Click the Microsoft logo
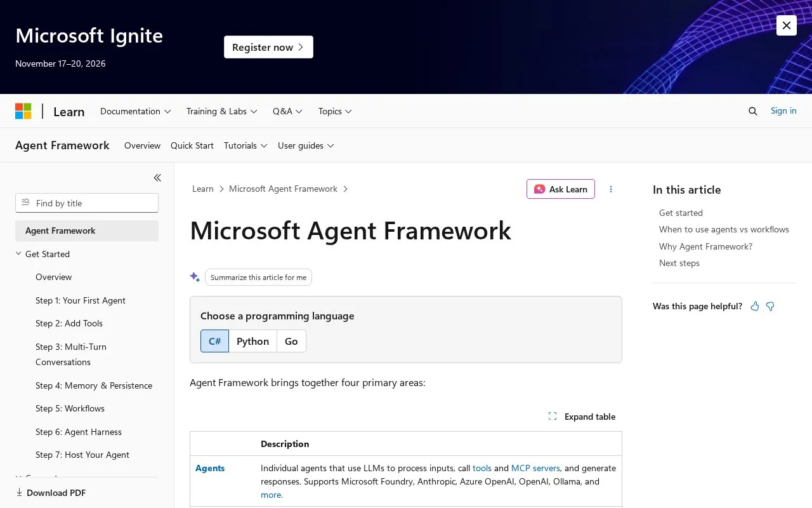The height and width of the screenshot is (508, 812). point(23,111)
